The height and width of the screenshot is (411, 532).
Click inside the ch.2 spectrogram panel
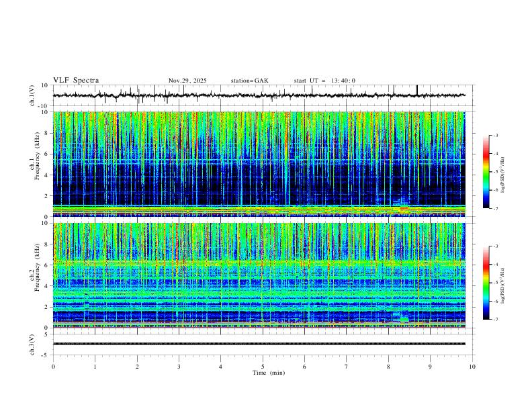pos(259,275)
